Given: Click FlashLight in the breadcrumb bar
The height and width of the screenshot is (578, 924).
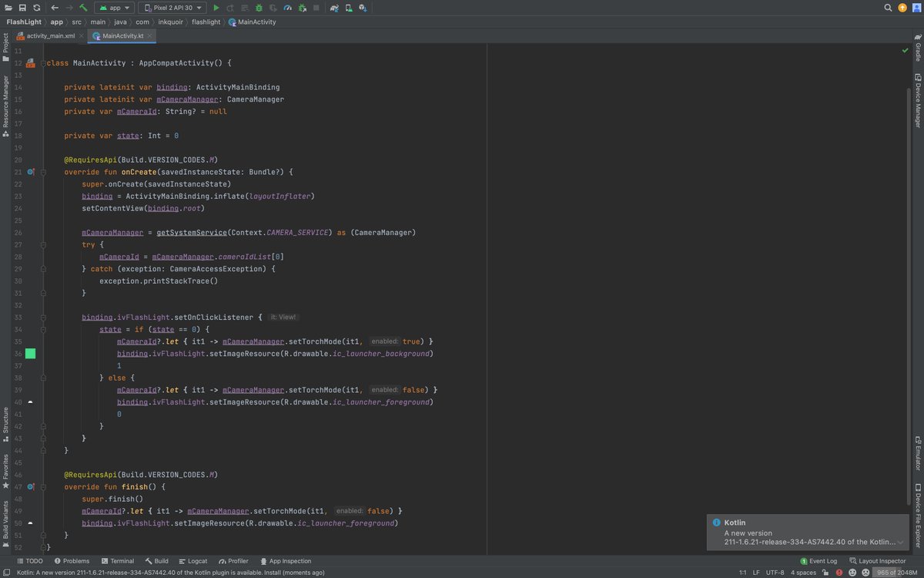Looking at the screenshot, I should point(23,22).
